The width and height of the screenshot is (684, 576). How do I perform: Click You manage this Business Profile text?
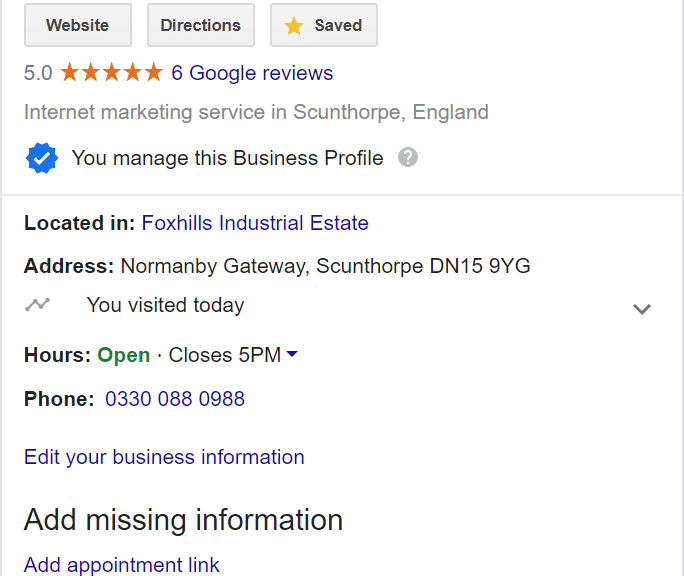pos(227,158)
